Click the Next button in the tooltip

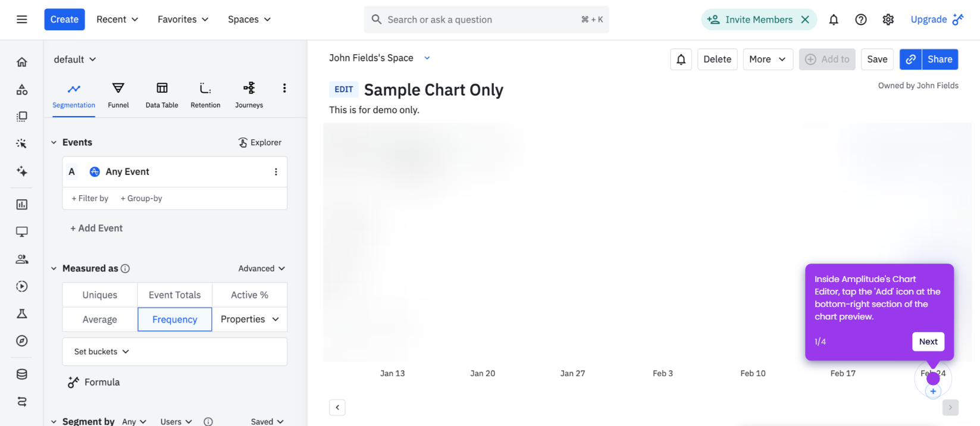[928, 342]
